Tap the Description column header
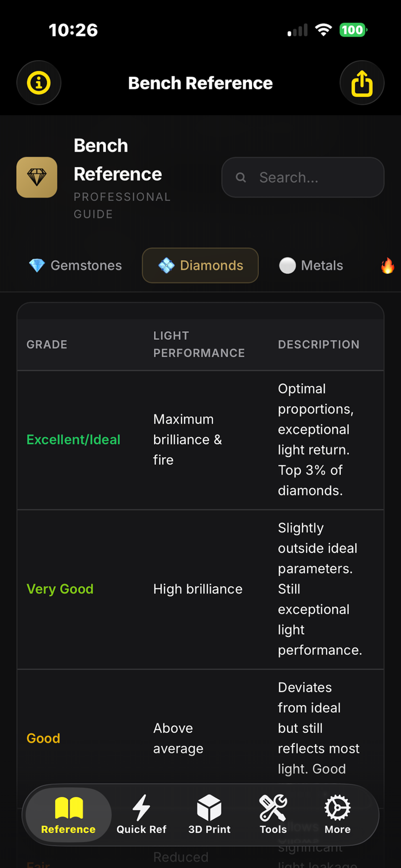 (319, 344)
